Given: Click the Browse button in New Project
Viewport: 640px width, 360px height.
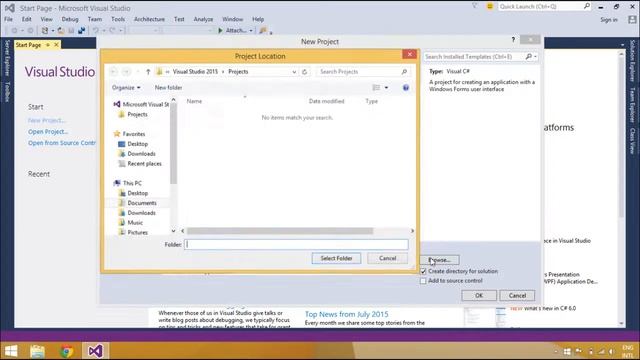Looking at the screenshot, I should (x=440, y=260).
